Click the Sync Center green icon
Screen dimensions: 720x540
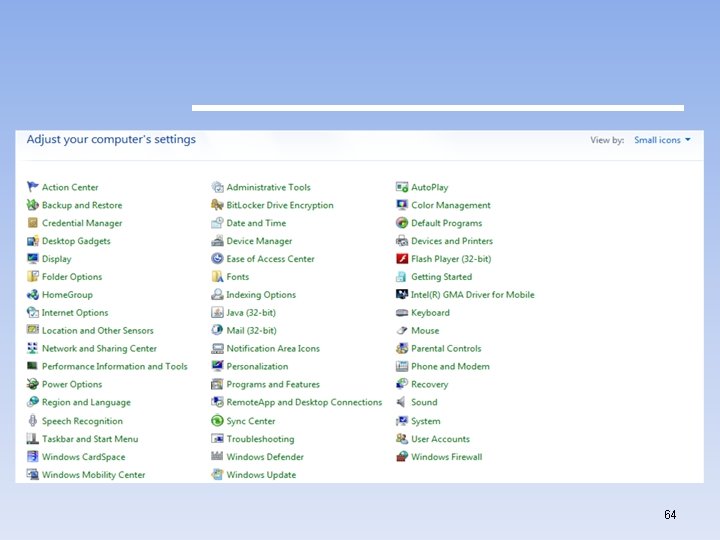tap(217, 421)
